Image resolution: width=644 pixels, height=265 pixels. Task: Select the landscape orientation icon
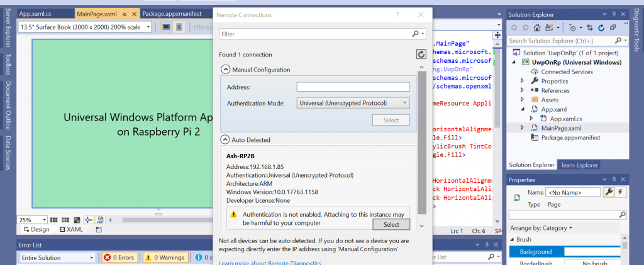[x=166, y=27]
